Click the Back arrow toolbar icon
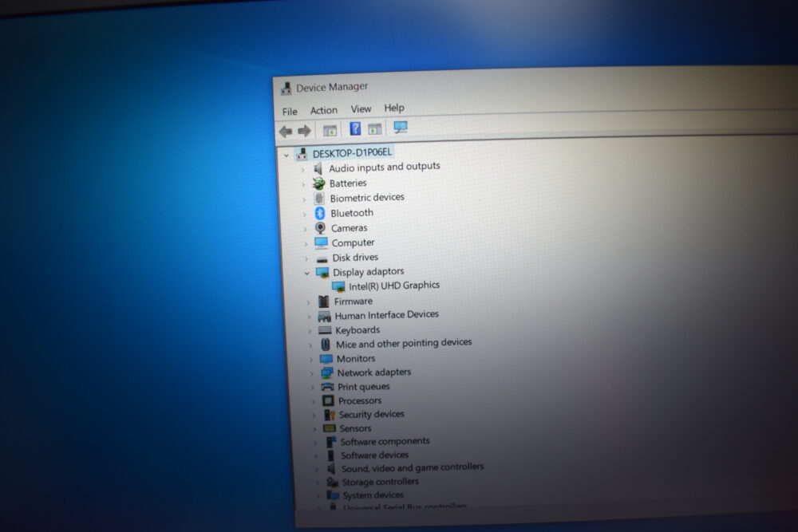798x532 pixels. pyautogui.click(x=286, y=132)
